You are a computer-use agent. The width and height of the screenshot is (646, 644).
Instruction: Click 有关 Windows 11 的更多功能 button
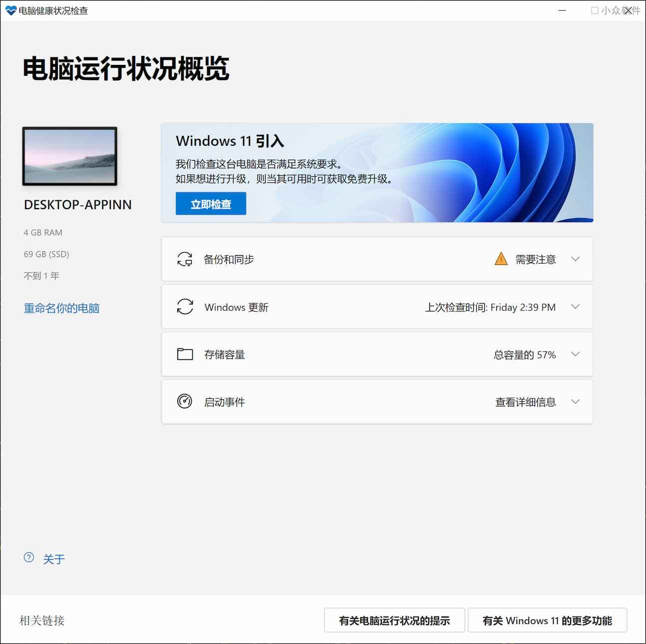point(547,620)
